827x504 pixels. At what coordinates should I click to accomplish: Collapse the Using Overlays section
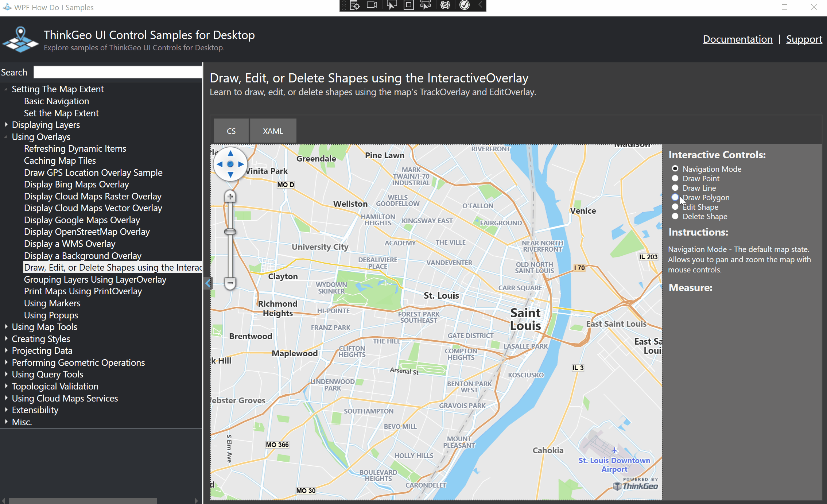point(5,137)
